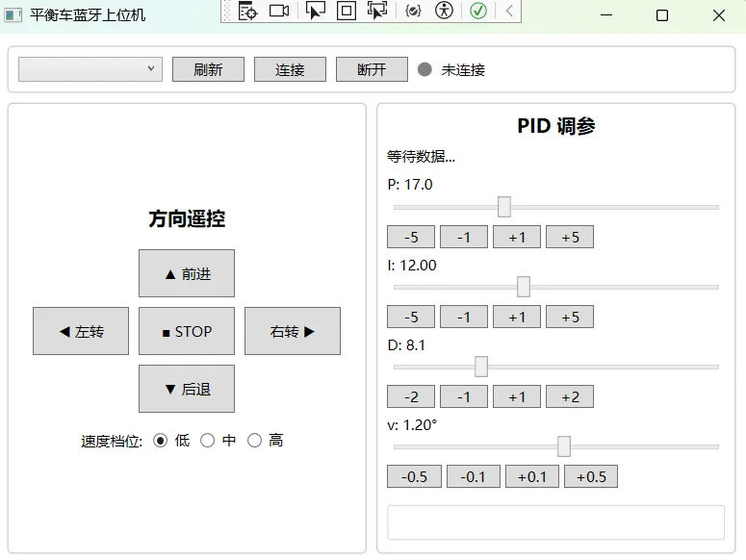Click the debug toolbar drag grip
The height and width of the screenshot is (560, 746).
[x=227, y=11]
